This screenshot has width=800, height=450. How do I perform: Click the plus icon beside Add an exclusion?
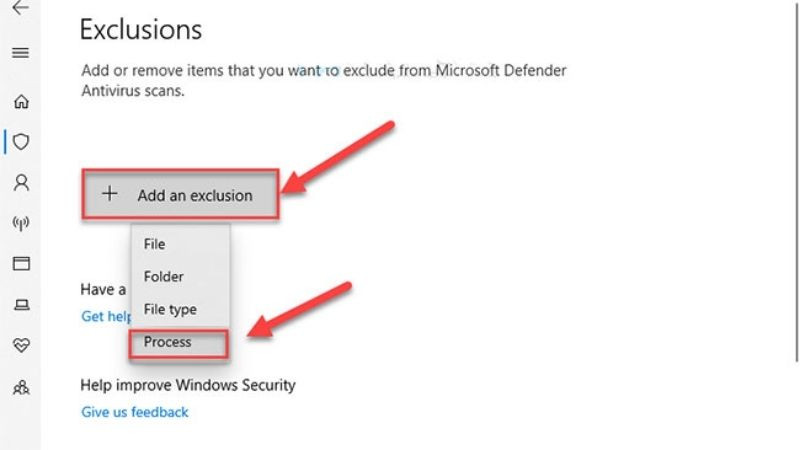tap(111, 195)
